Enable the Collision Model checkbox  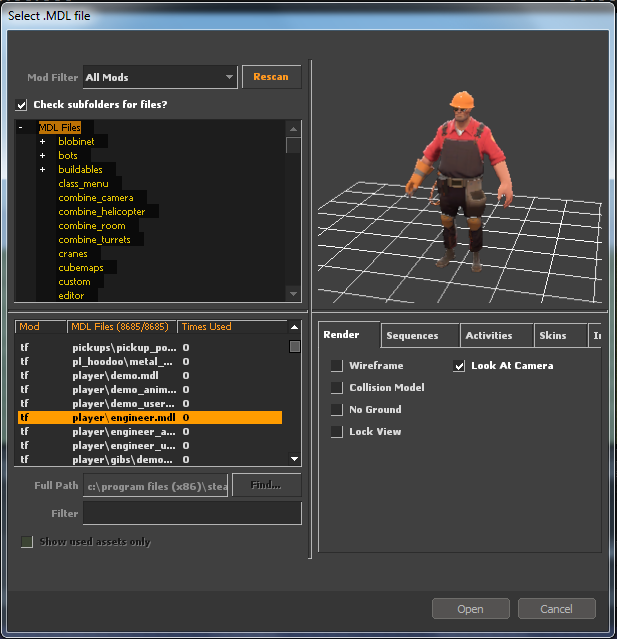[x=337, y=388]
